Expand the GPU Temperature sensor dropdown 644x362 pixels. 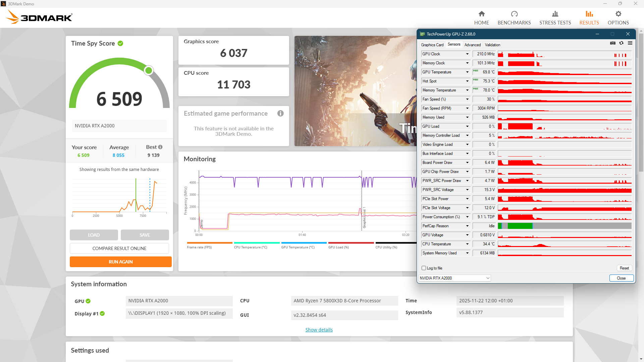click(467, 72)
